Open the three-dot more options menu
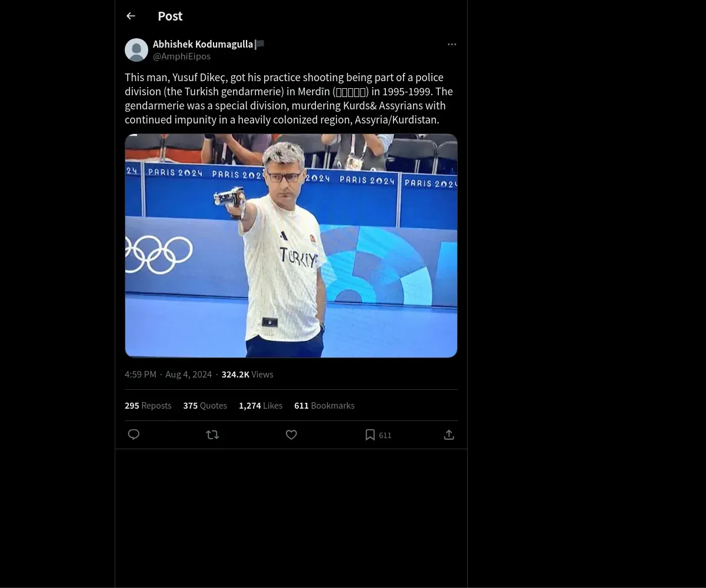 click(x=452, y=44)
